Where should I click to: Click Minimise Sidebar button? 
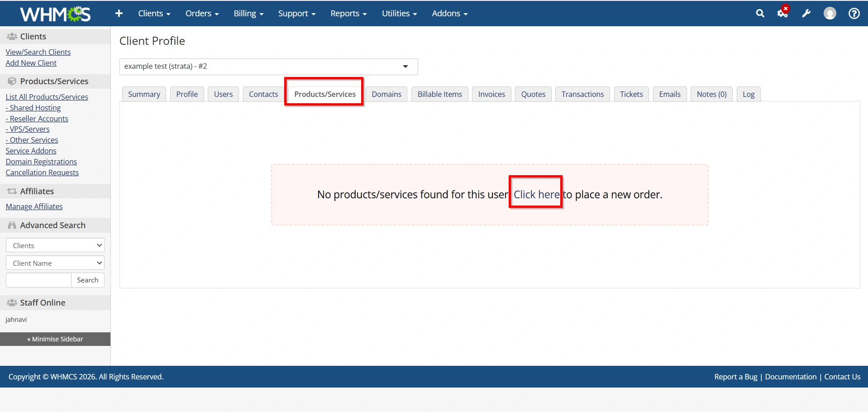pos(55,339)
